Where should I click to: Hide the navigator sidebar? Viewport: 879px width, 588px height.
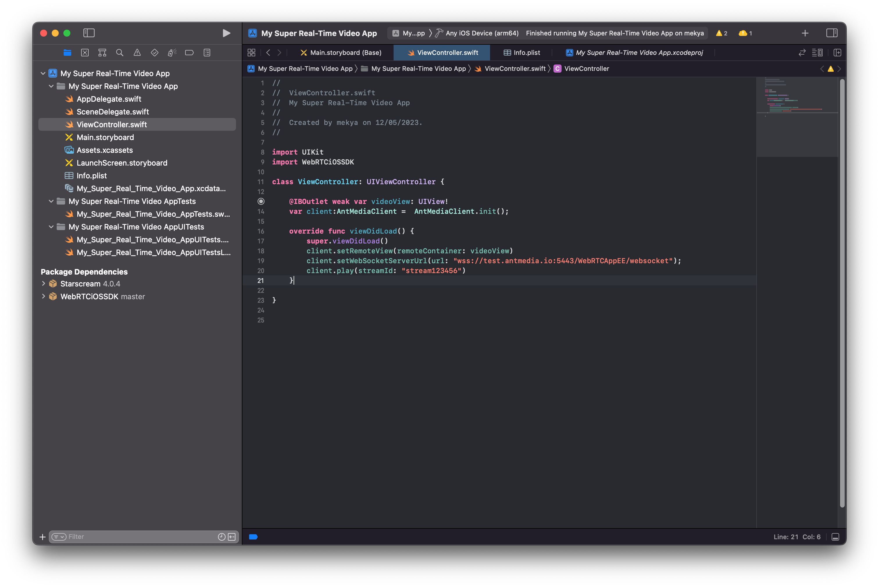pos(89,33)
